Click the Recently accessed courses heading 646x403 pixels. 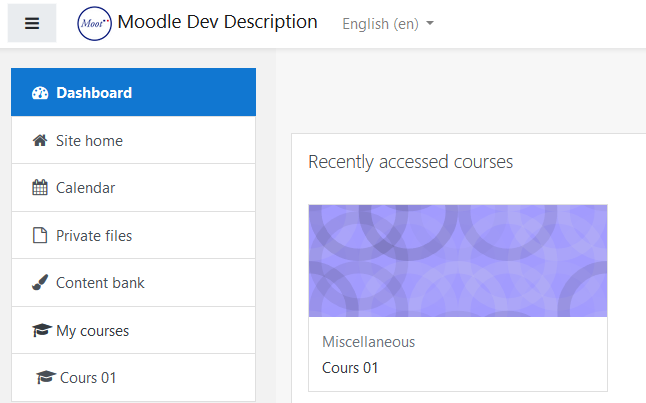410,162
